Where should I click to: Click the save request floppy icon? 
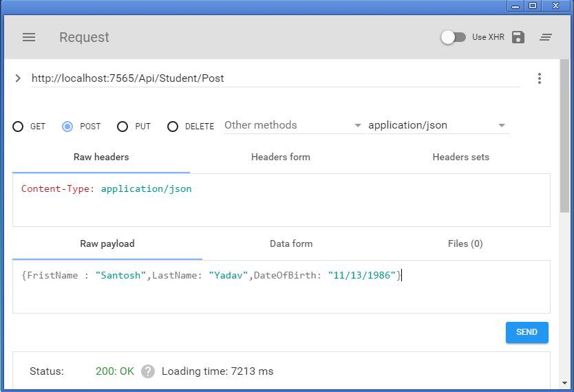pos(518,37)
